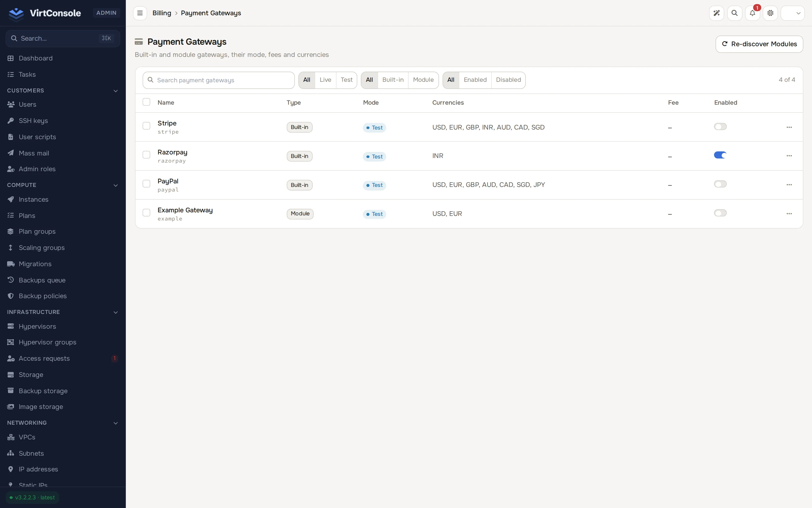
Task: Open Plans in sidebar
Action: click(x=63, y=215)
